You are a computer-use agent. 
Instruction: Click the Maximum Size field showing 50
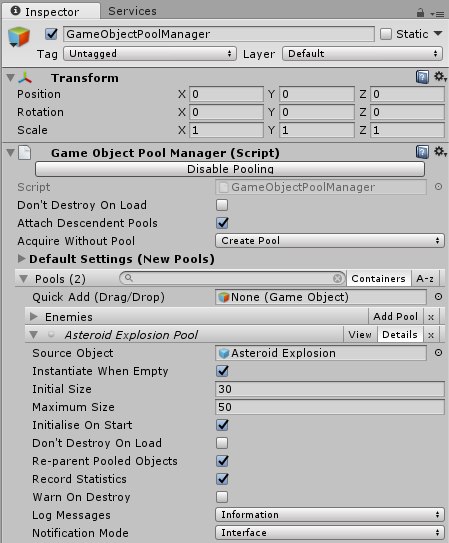coord(330,407)
